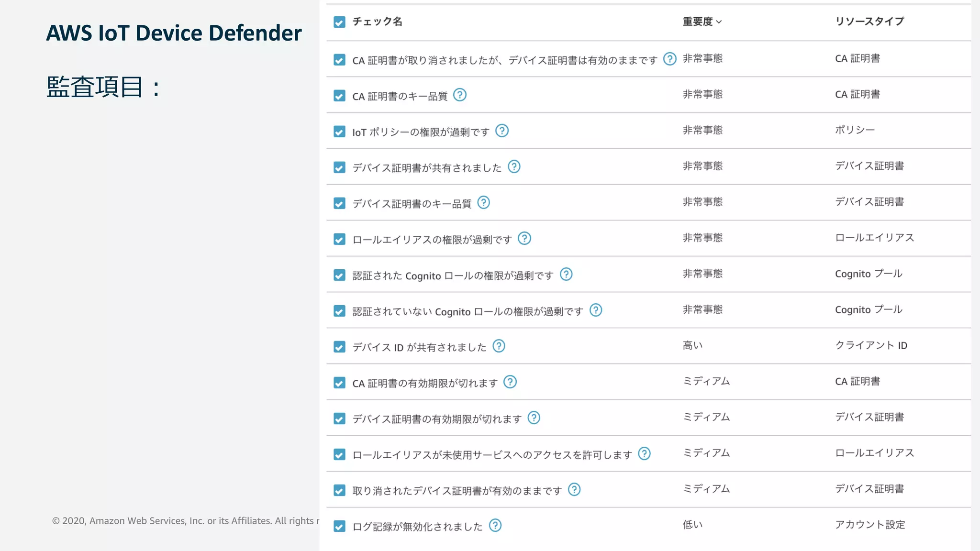Show help for 認証された Cognito ロール check

click(x=566, y=274)
